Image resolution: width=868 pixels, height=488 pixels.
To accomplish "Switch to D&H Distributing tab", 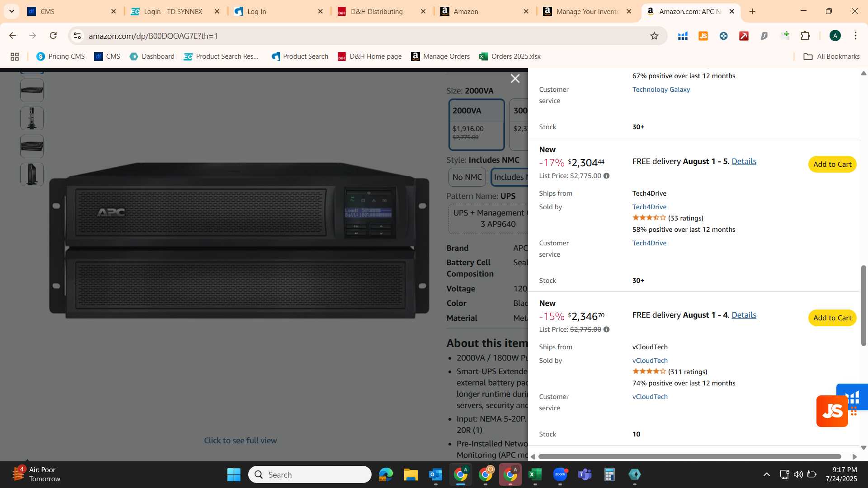I will pyautogui.click(x=382, y=11).
